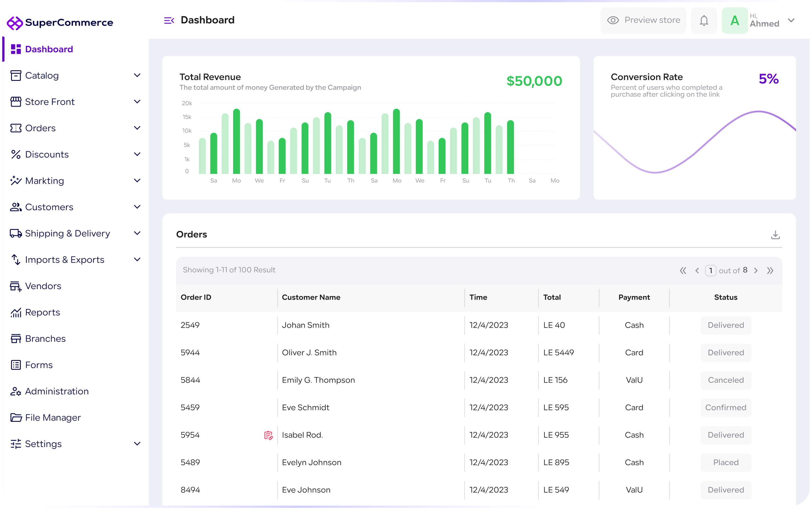Click the page number input box
Screen dimensions: 812x508
point(710,270)
